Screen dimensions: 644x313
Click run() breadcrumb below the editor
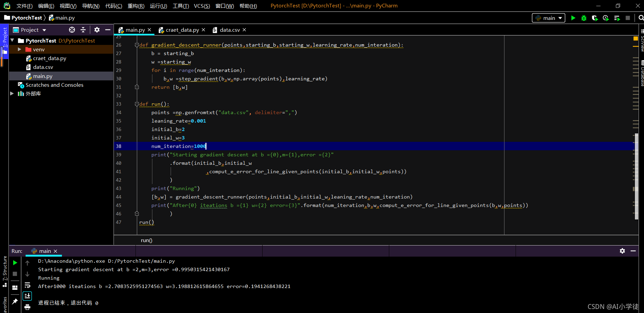(x=147, y=240)
